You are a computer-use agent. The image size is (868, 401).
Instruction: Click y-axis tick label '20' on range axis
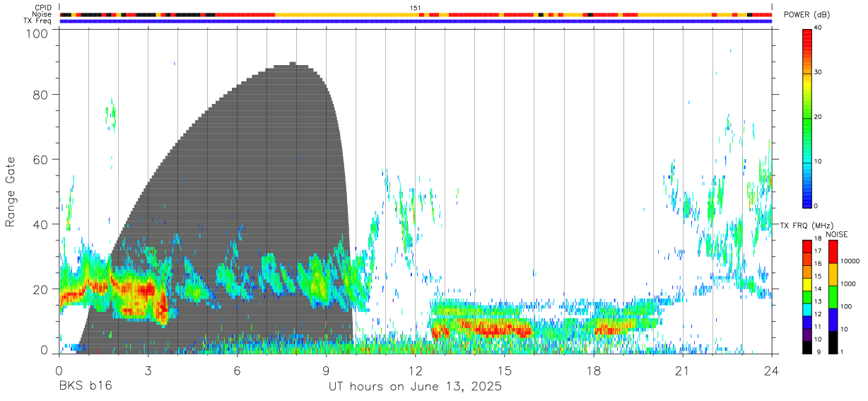(x=41, y=289)
